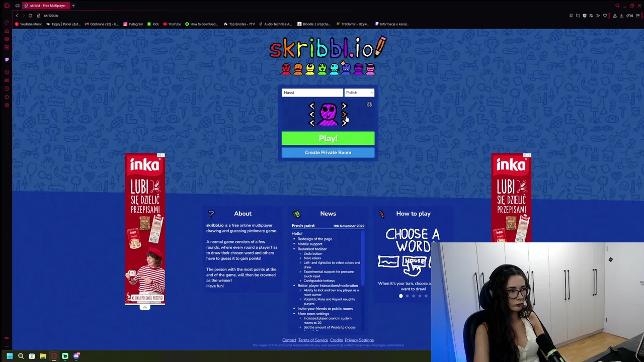Randomize avatar with the dice icon
Screen dimensions: 644x362
[x=369, y=105]
